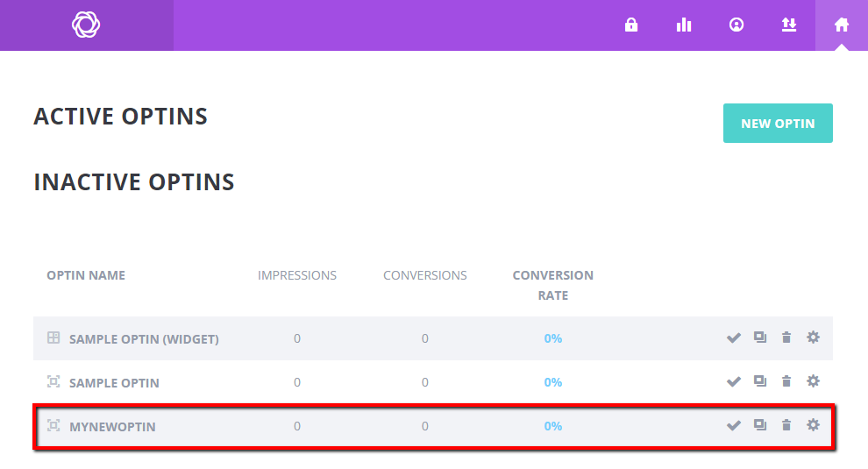This screenshot has height=469, width=868.
Task: Activate MYNEWOPTIN using its checkmark icon
Action: 734,426
